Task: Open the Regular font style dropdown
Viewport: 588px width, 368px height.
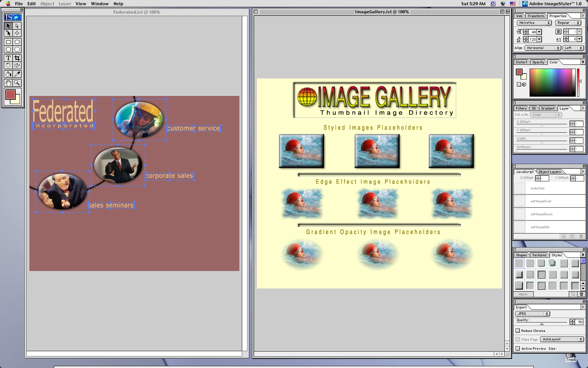Action: (x=568, y=23)
